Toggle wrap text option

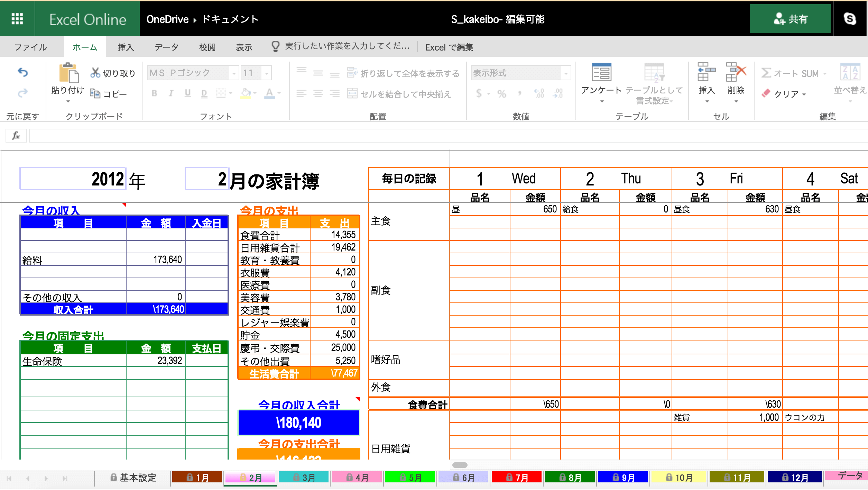point(403,73)
